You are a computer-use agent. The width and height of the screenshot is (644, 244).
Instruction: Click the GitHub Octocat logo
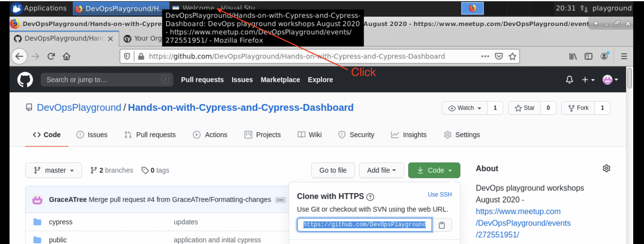25,80
